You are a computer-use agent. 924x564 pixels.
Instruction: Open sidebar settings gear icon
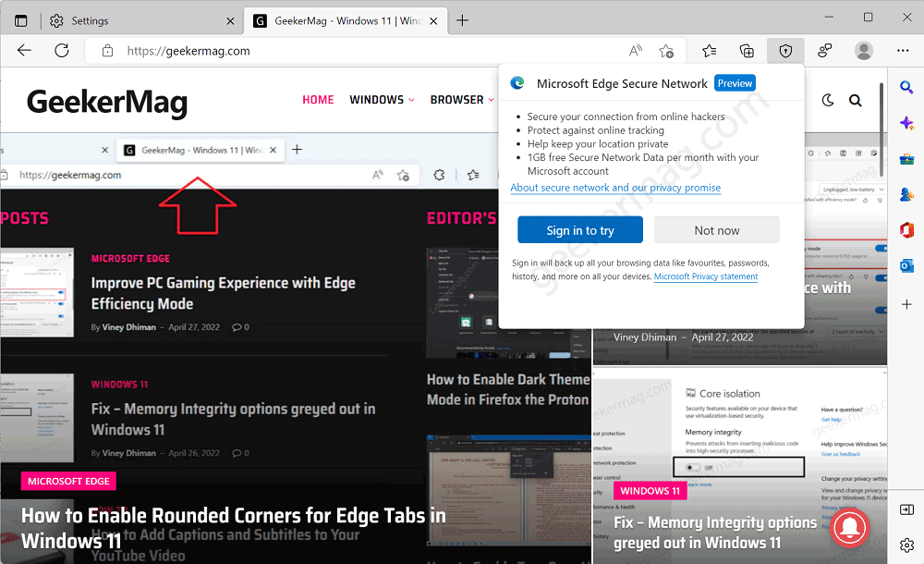[906, 546]
